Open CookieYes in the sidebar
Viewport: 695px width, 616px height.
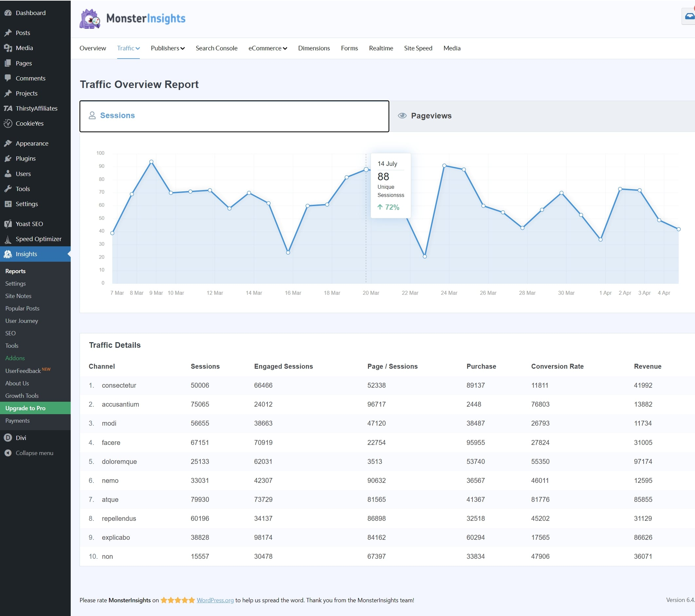(29, 123)
